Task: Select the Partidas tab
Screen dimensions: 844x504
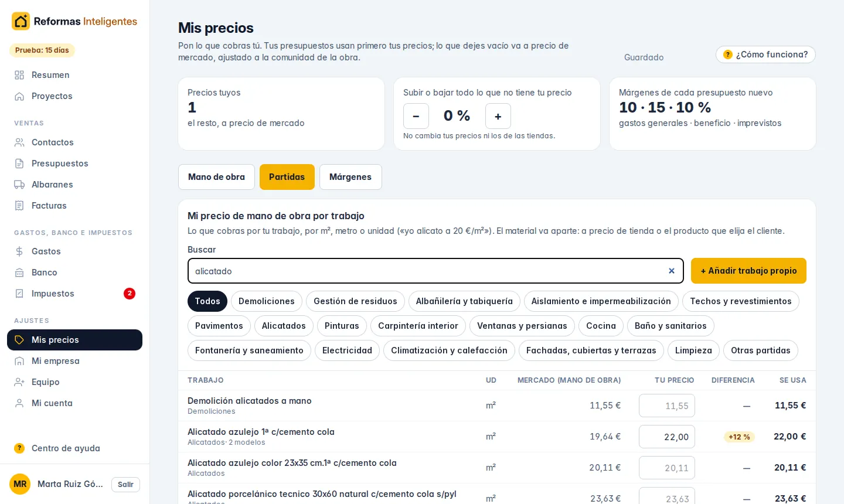Action: (287, 177)
